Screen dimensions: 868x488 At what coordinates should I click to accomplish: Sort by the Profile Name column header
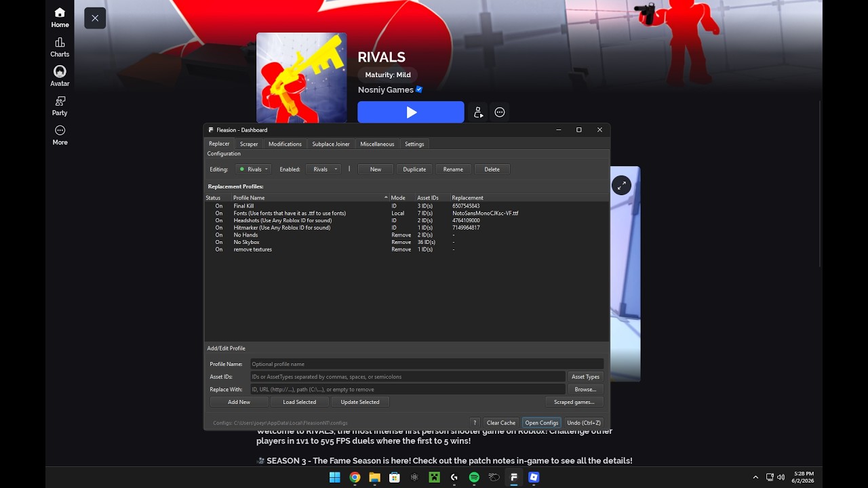point(310,198)
